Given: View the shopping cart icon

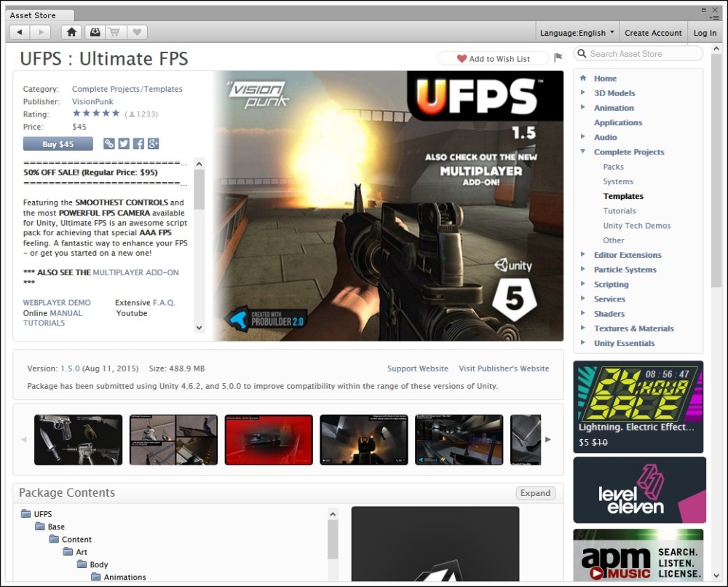Looking at the screenshot, I should click(x=115, y=32).
